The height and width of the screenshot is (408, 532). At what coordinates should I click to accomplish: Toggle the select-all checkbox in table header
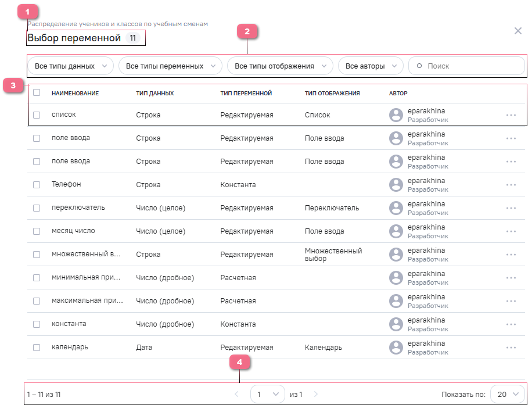click(x=37, y=92)
